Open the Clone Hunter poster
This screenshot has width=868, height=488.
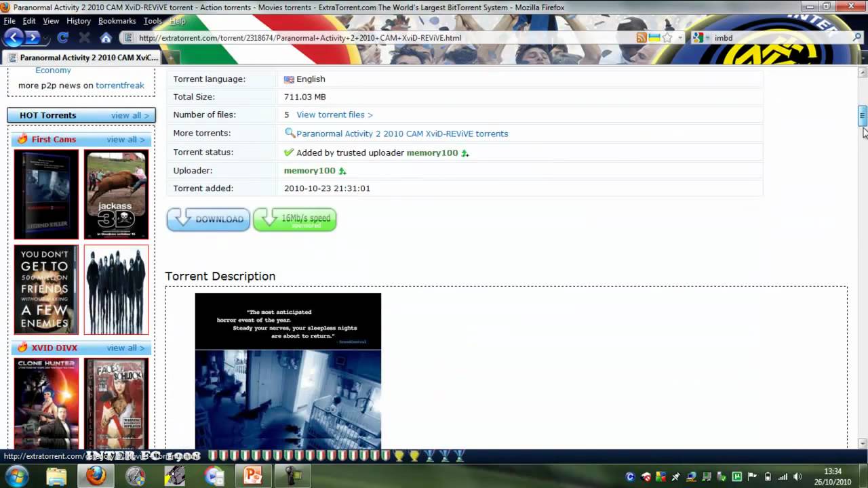coord(46,403)
